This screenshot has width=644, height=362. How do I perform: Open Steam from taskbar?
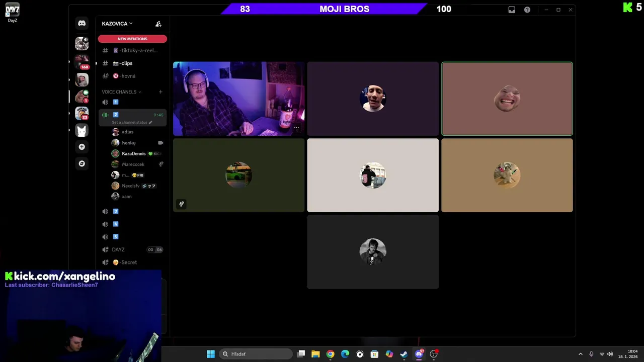coord(404,354)
